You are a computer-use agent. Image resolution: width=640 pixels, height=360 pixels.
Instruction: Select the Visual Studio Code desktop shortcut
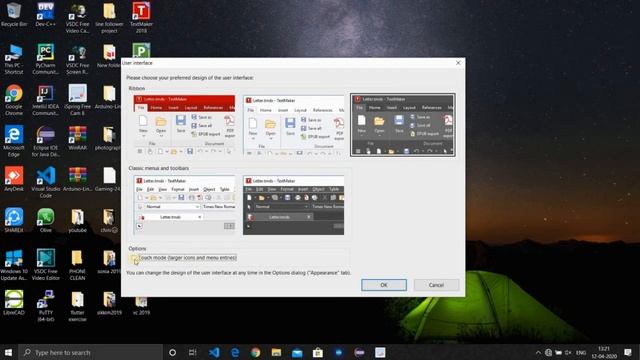point(45,182)
